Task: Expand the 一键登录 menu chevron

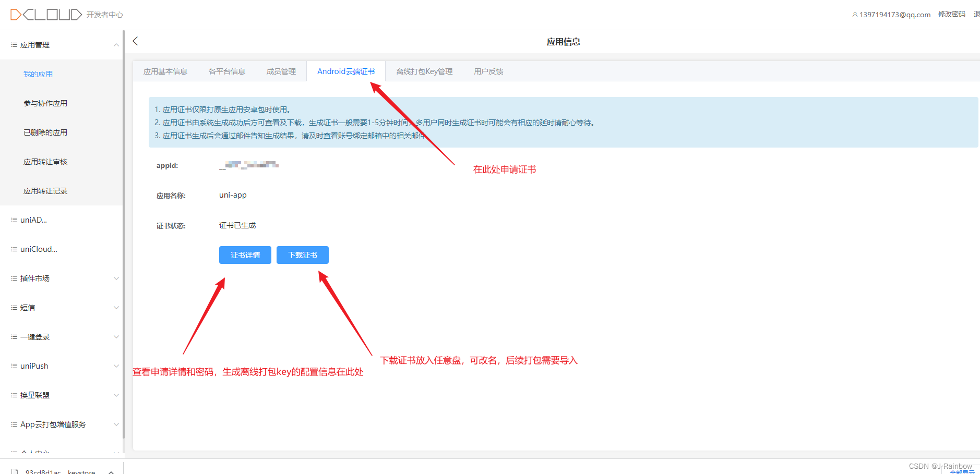Action: click(x=116, y=337)
